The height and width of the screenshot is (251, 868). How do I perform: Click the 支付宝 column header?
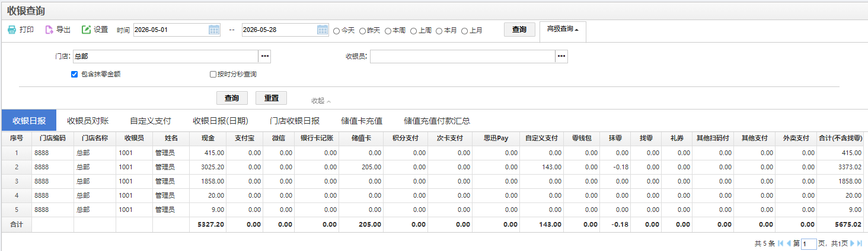coord(244,138)
